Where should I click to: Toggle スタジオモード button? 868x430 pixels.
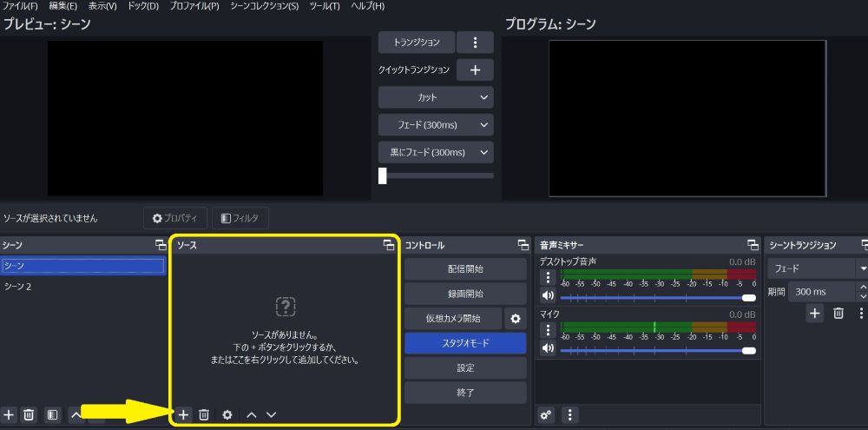(x=465, y=343)
